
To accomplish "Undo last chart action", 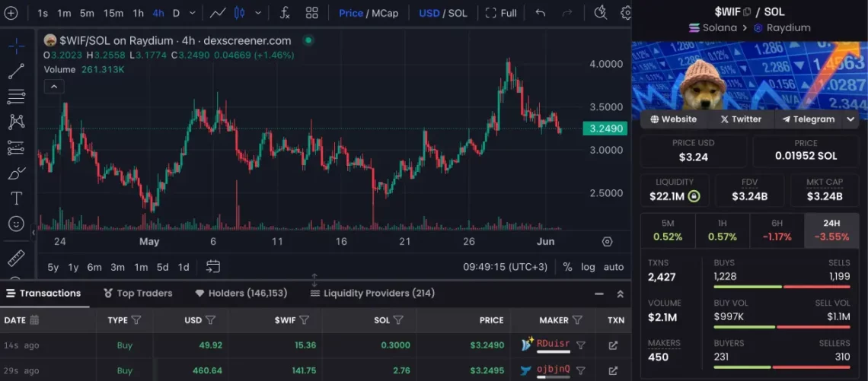I will pos(541,13).
